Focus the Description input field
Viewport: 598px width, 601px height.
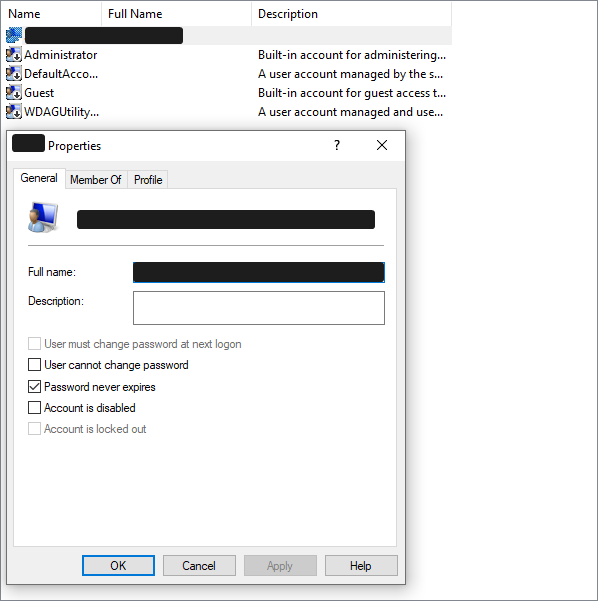pyautogui.click(x=259, y=308)
